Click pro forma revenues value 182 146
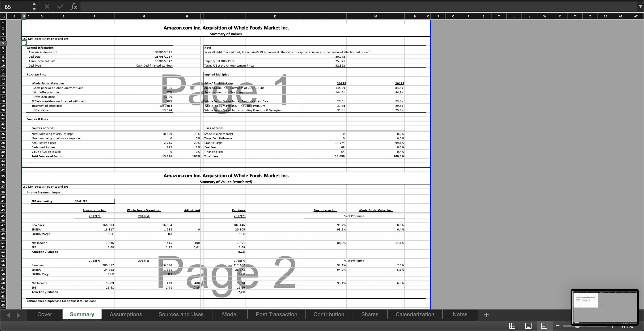This screenshot has height=331, width=644. pos(225,225)
